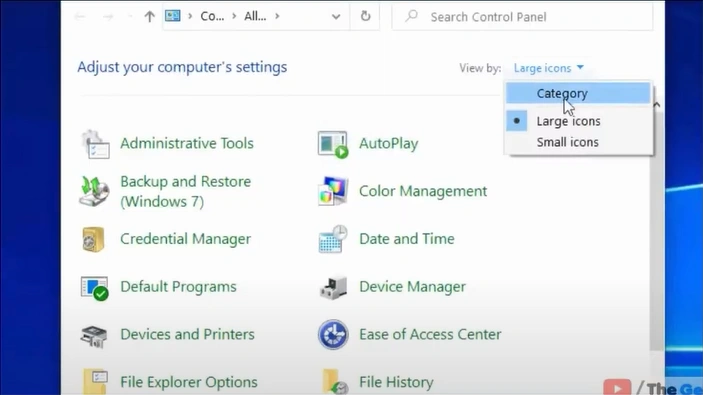The width and height of the screenshot is (703, 395).
Task: Click the Device Manager icon
Action: point(333,287)
